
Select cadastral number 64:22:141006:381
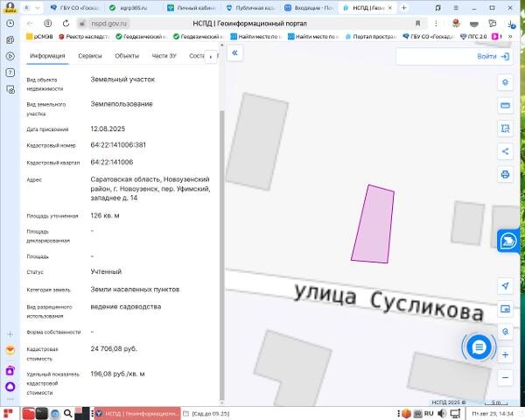click(118, 145)
